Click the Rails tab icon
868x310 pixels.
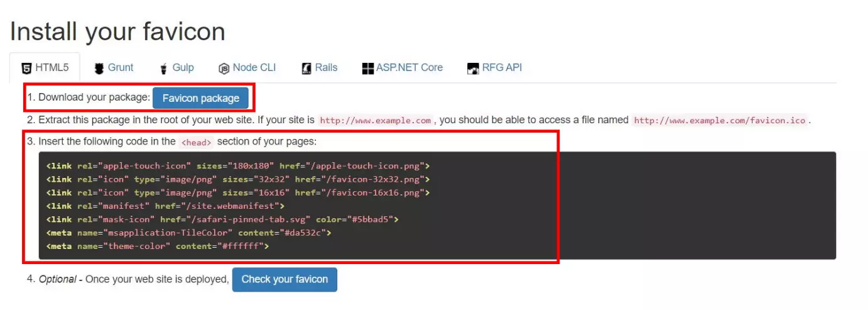point(307,68)
